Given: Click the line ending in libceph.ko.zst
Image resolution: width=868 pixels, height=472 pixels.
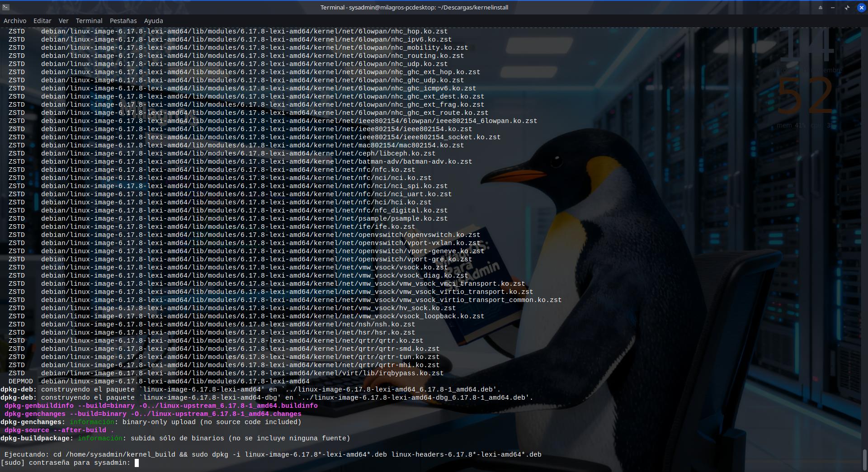Looking at the screenshot, I should 222,153.
